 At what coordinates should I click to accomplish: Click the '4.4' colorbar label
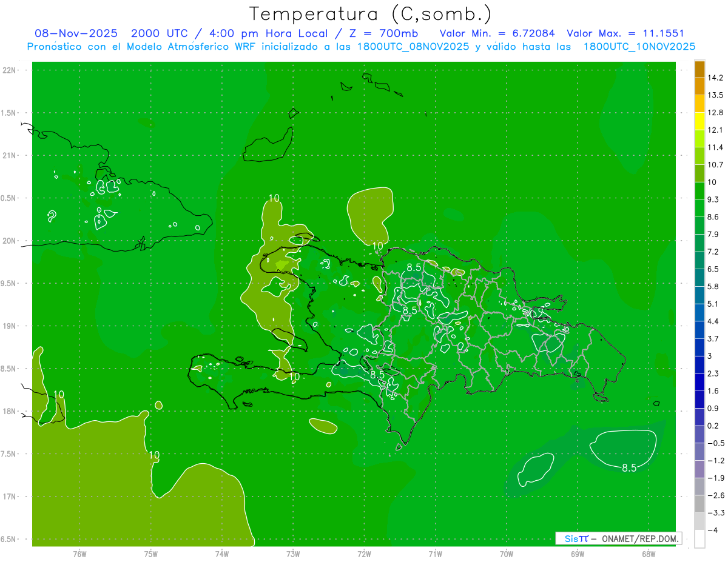pos(713,321)
